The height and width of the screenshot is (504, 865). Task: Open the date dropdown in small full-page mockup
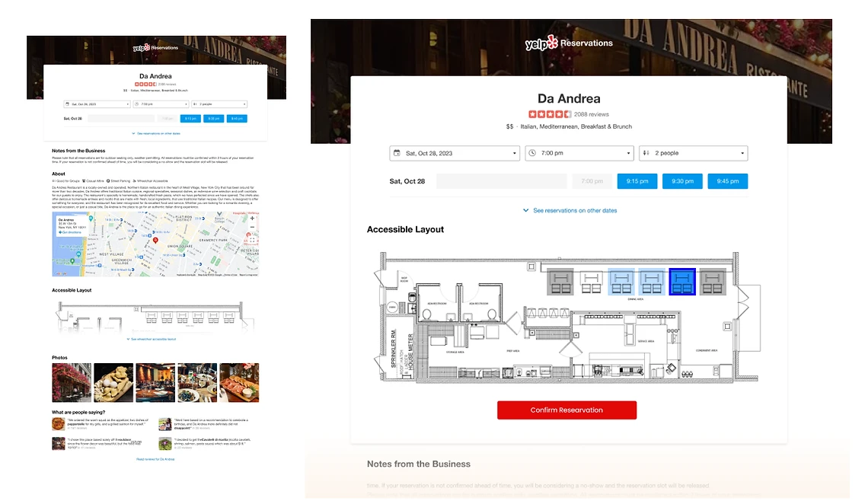pos(97,104)
